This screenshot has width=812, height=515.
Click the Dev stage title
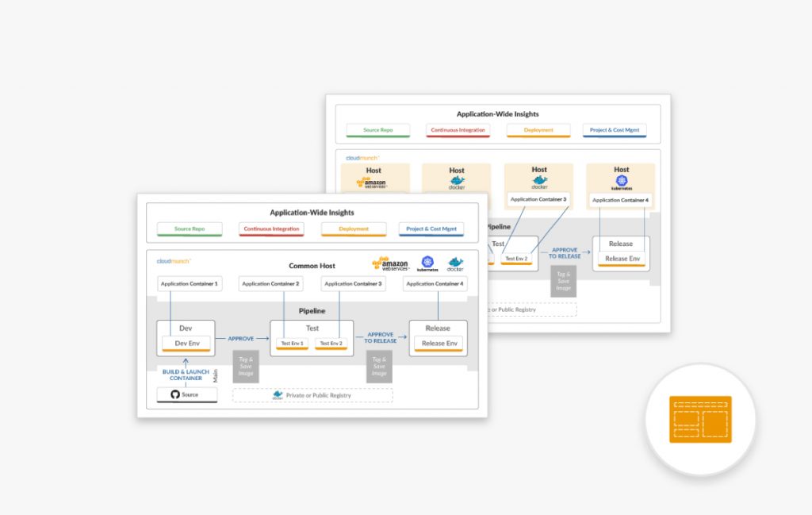click(186, 329)
